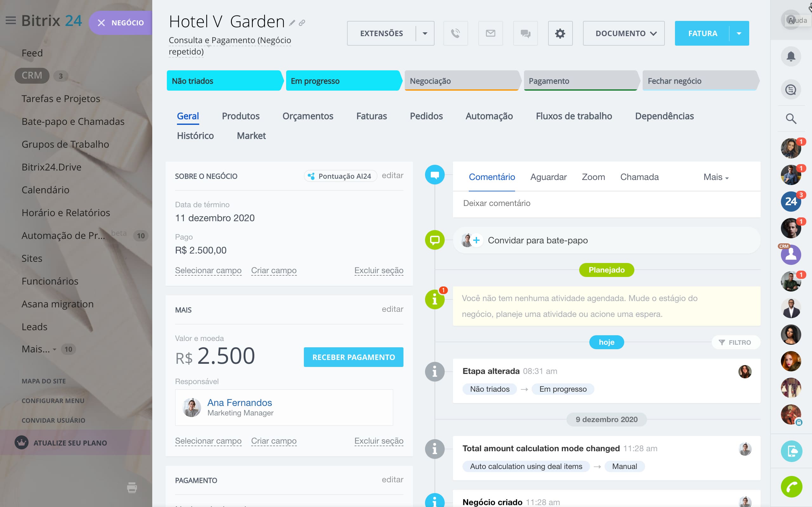Open Ana Fernandos profile link
Image resolution: width=812 pixels, height=507 pixels.
coord(239,402)
